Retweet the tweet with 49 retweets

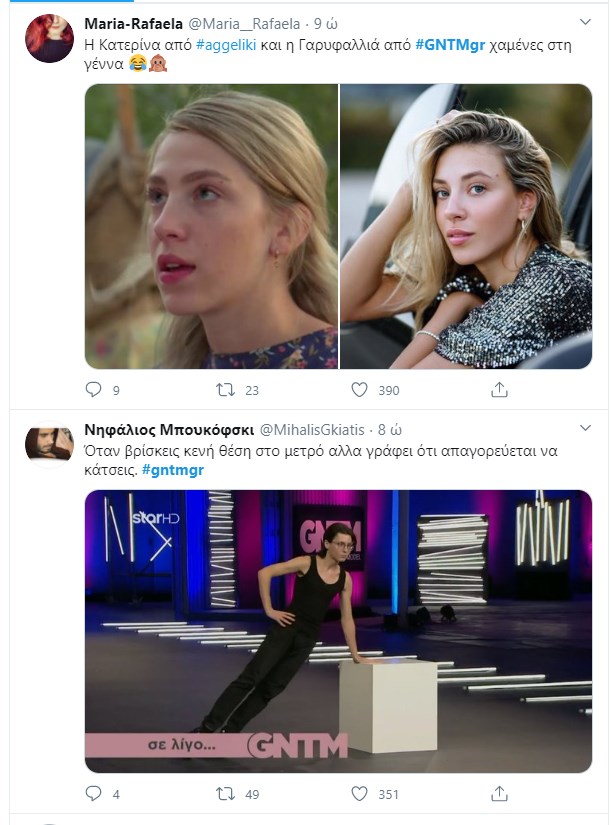226,794
